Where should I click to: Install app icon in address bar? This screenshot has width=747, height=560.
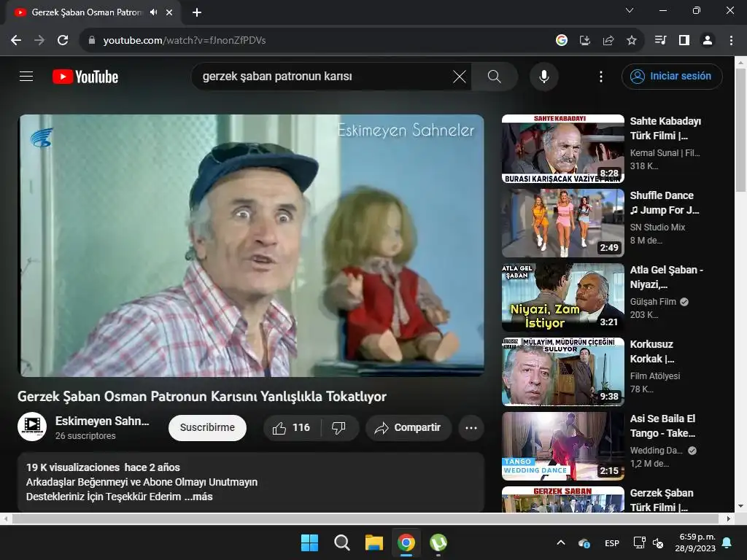[x=585, y=41]
